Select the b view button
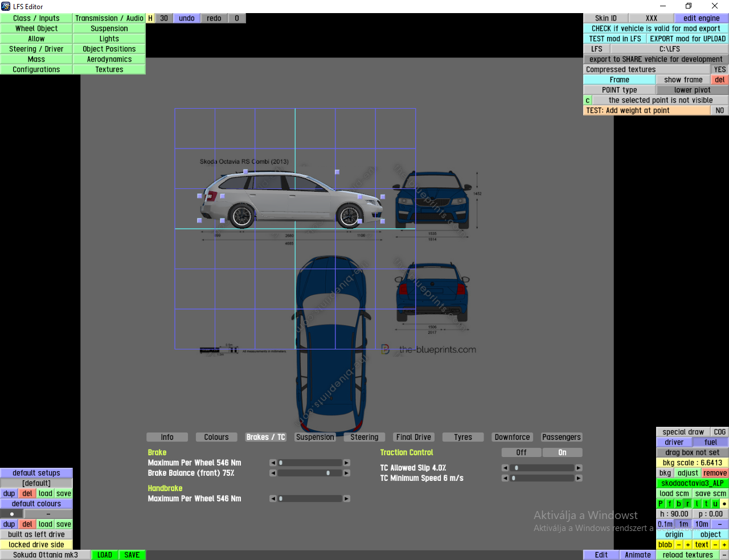 pos(679,504)
